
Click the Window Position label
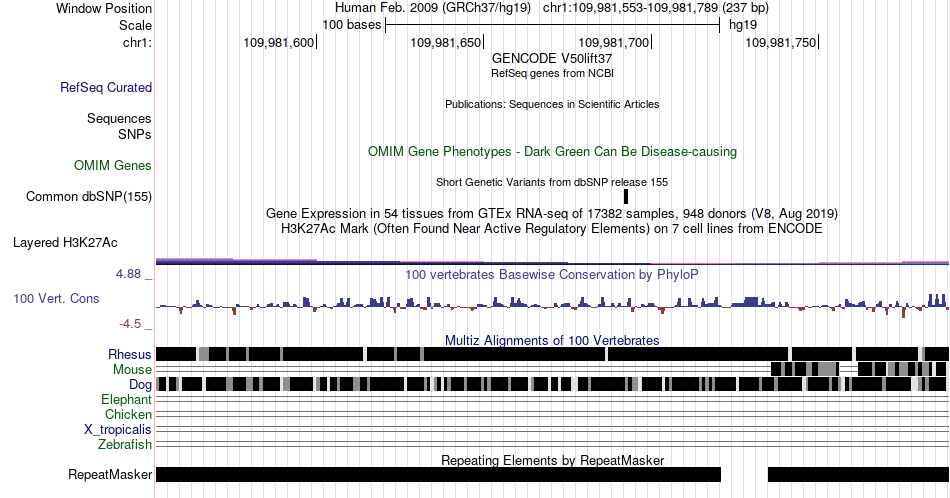pos(104,8)
